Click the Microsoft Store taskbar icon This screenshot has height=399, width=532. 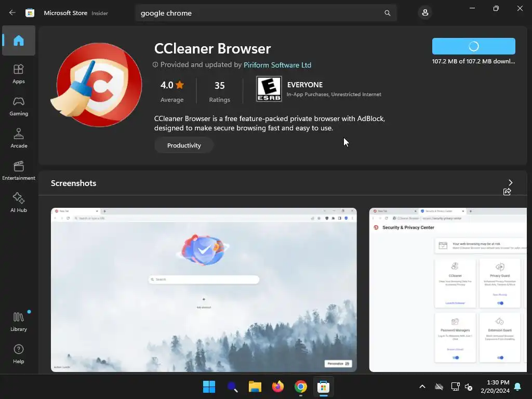[x=323, y=387]
